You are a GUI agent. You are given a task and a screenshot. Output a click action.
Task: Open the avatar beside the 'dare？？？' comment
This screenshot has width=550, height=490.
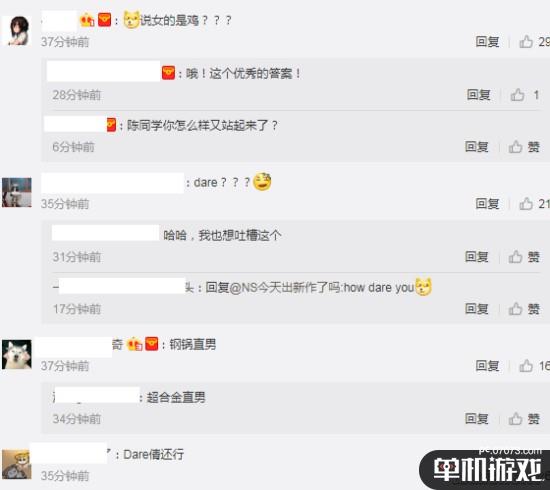click(x=17, y=192)
